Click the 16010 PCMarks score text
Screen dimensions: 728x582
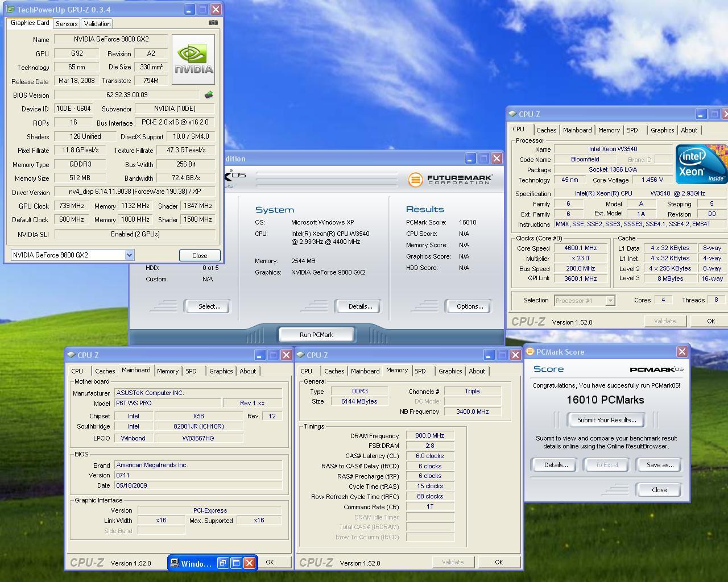pos(605,400)
